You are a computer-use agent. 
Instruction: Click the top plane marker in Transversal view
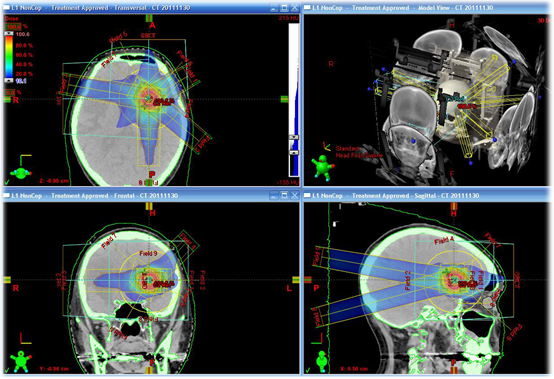[x=149, y=18]
